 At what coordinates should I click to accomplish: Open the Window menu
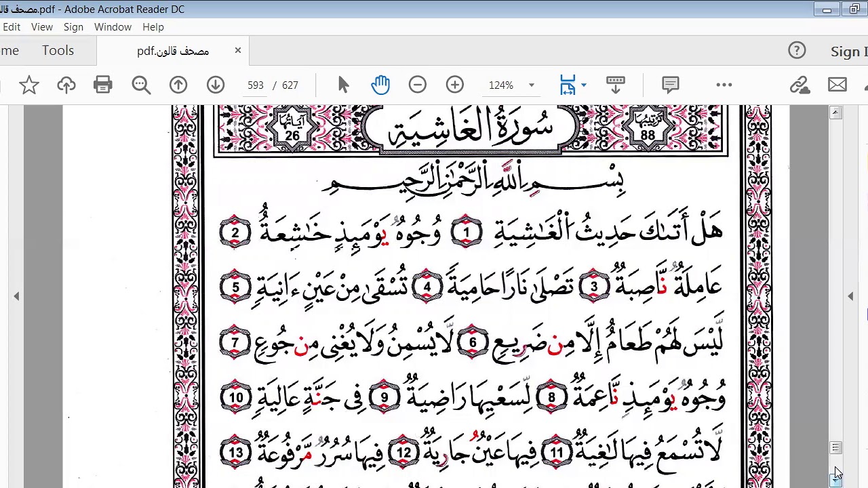click(x=113, y=27)
